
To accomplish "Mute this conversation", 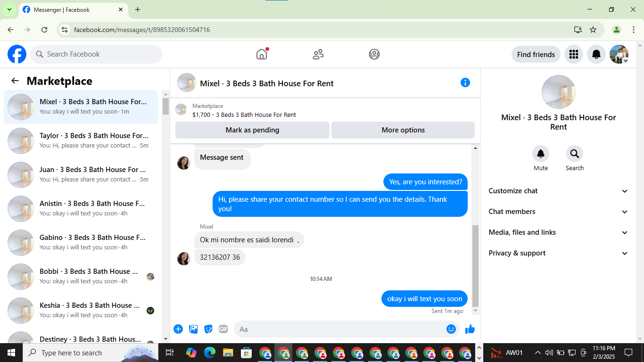I will coord(541,154).
